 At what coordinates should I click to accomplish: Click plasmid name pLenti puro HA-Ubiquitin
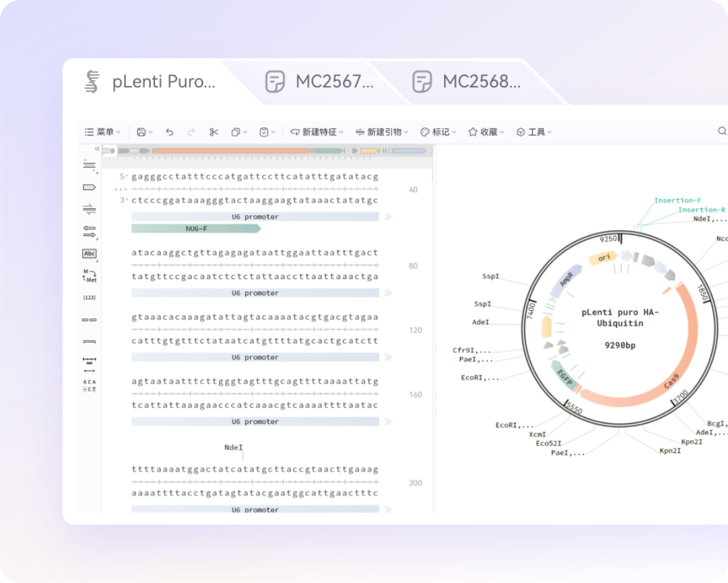(x=620, y=317)
